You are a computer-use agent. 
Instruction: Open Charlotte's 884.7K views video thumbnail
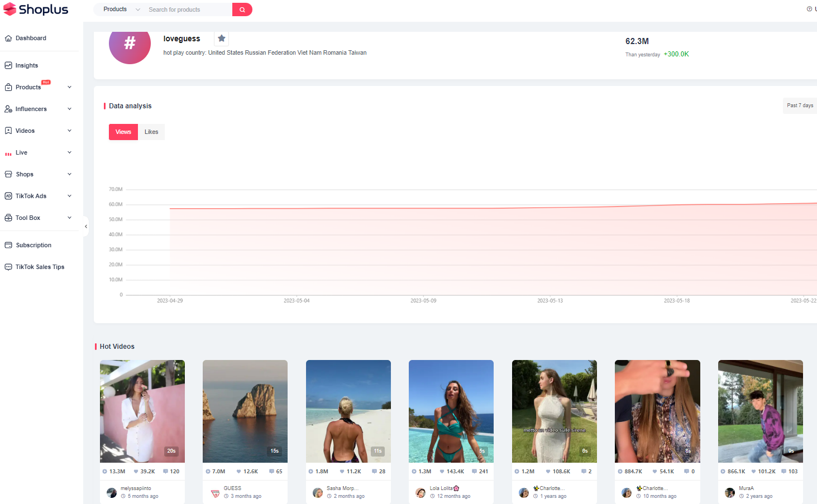click(657, 411)
